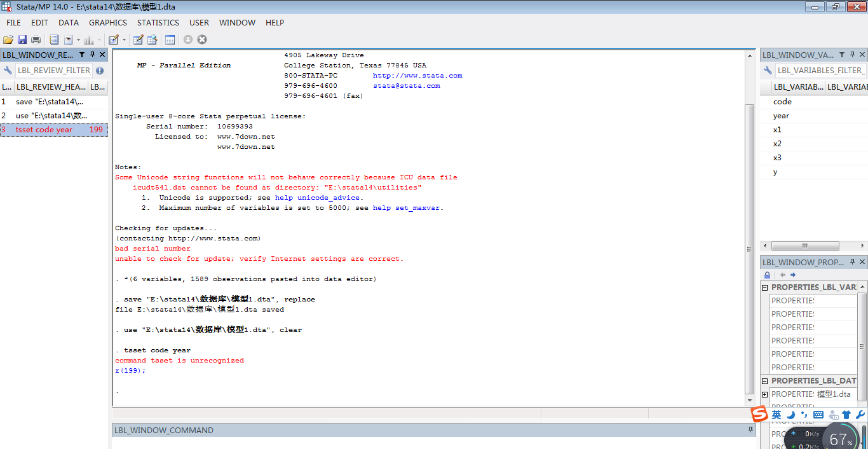Save the dataset using the floppy icon
The width and height of the screenshot is (868, 449).
[x=22, y=39]
